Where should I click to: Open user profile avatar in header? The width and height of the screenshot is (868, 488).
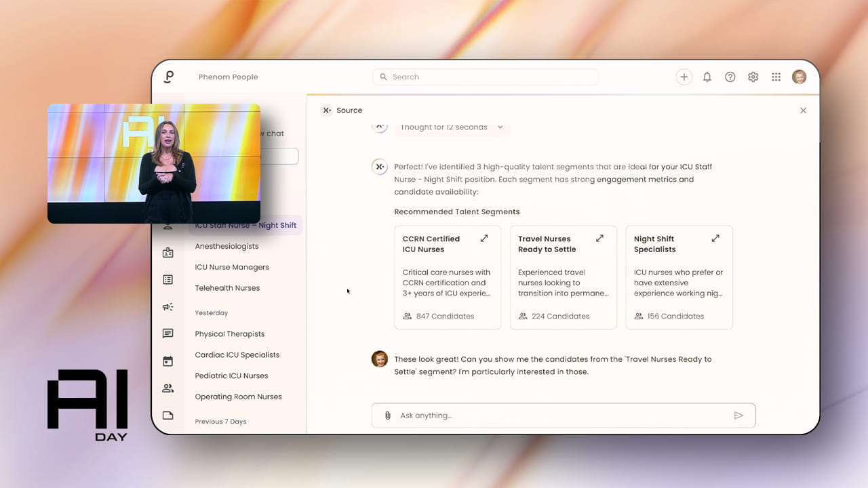(800, 77)
